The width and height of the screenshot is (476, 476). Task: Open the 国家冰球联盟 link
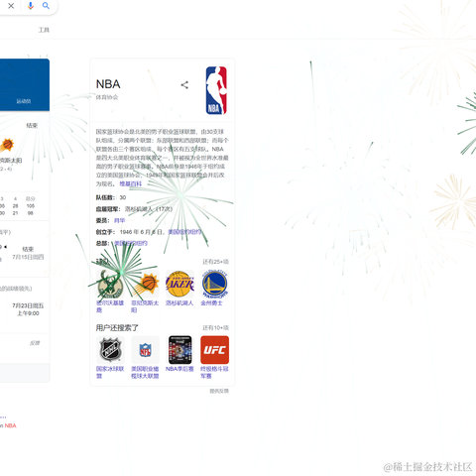(x=110, y=372)
